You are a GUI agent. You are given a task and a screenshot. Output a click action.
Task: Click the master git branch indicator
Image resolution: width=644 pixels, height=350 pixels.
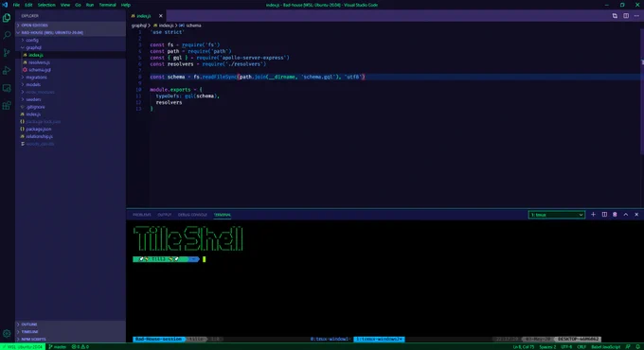coord(58,347)
